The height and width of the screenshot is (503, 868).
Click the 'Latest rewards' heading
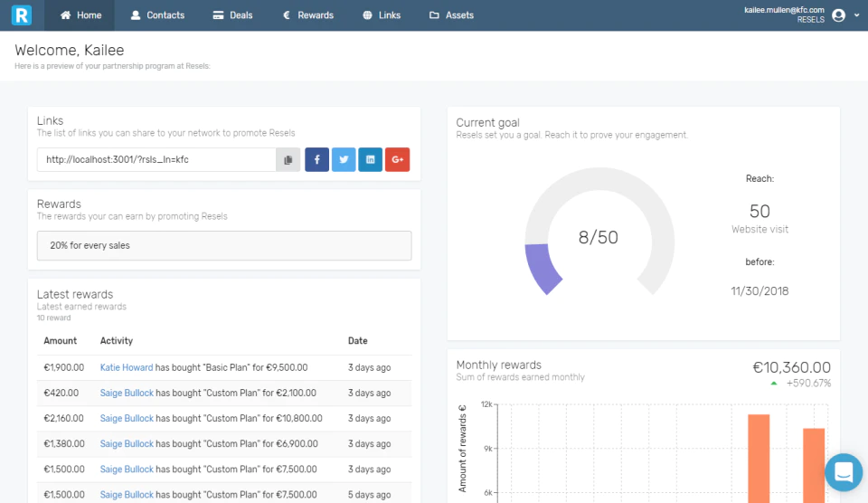[75, 294]
